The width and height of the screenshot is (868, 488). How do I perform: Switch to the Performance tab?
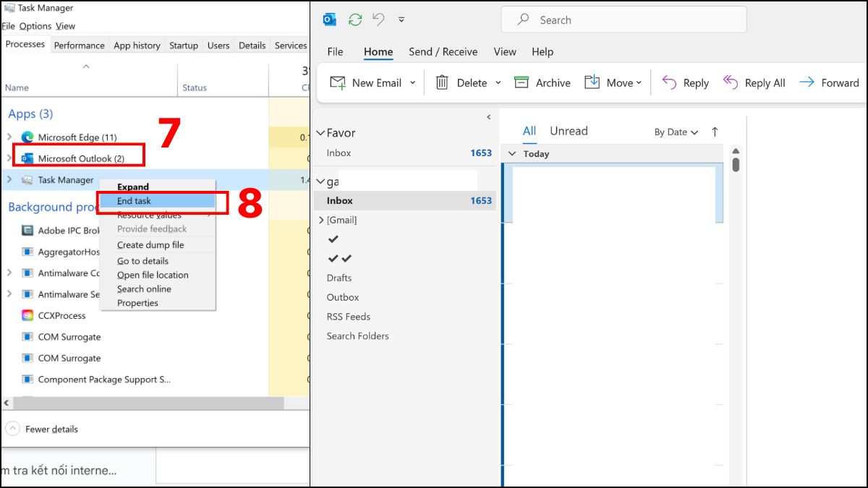[80, 45]
